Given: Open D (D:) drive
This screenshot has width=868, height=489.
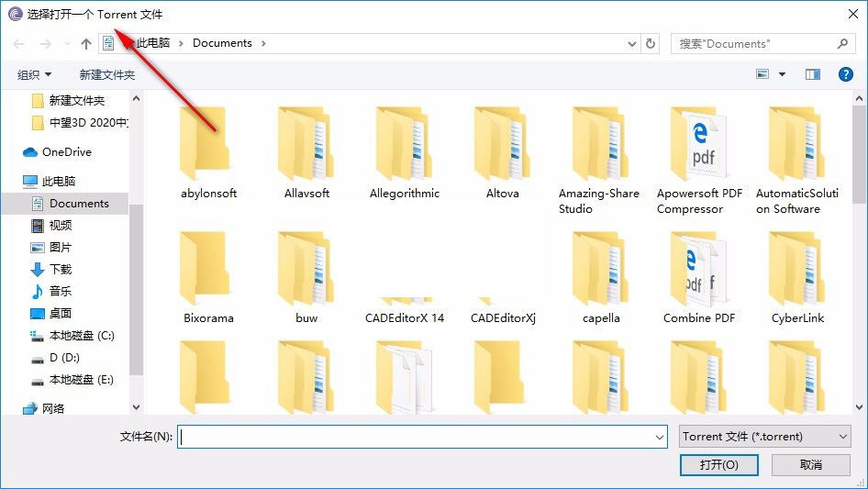Looking at the screenshot, I should tap(55, 358).
